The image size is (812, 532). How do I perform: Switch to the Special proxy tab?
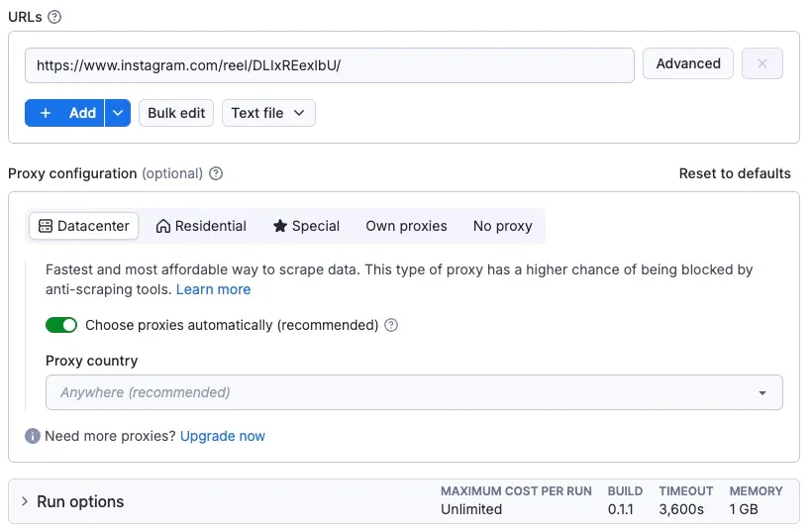306,226
